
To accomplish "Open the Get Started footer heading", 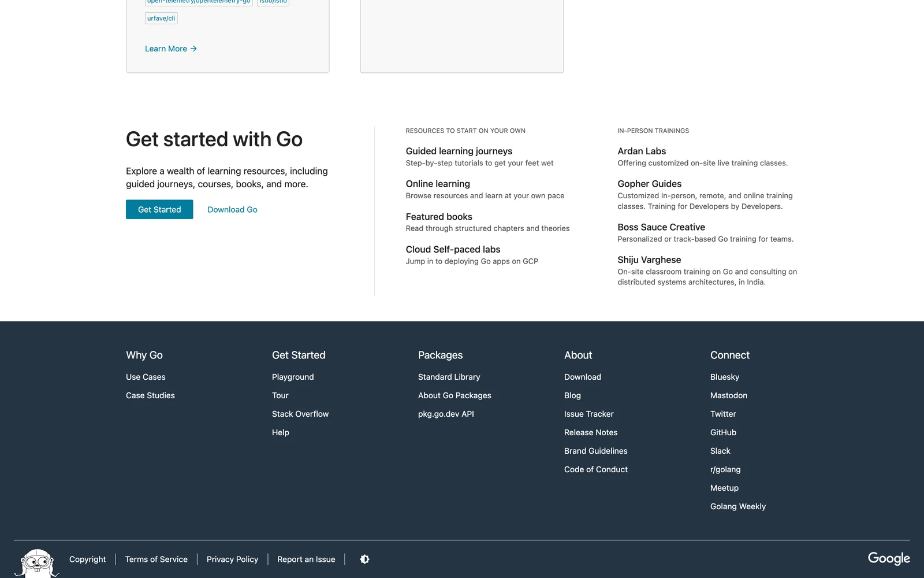I will point(299,355).
